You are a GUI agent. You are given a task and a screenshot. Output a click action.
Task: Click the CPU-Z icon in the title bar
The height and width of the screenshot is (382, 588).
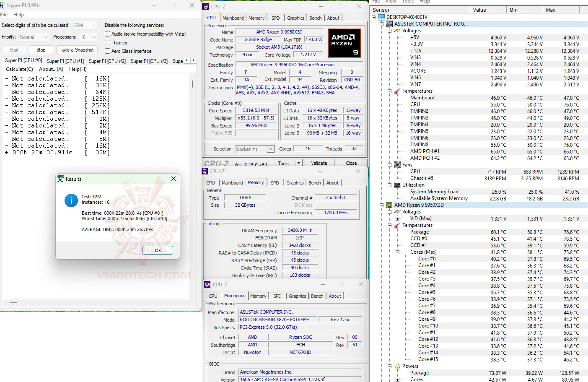coord(205,6)
